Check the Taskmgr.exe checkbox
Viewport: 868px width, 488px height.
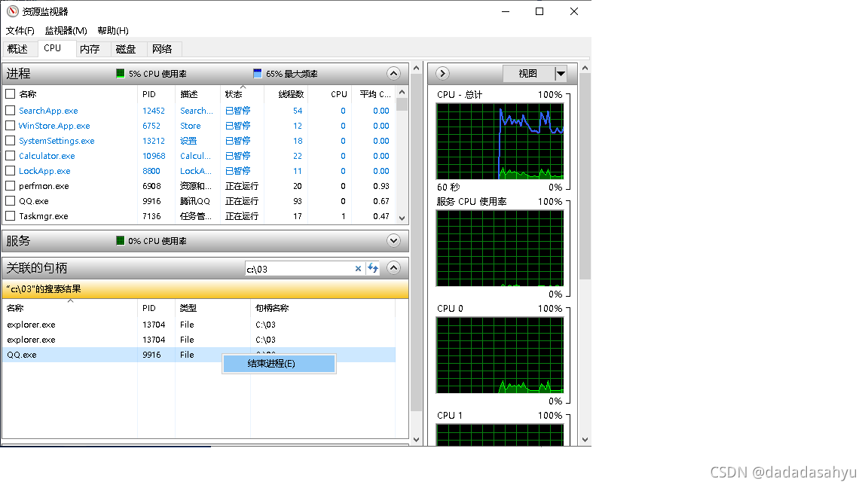click(x=10, y=216)
